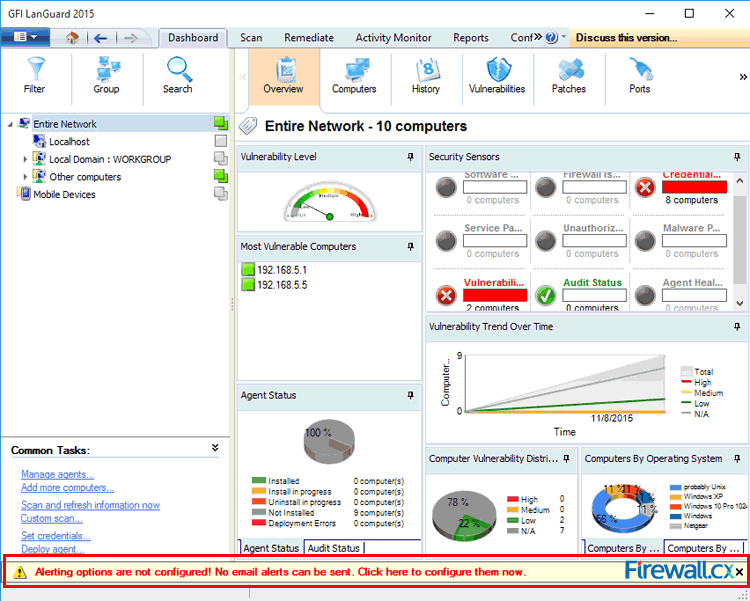Pin the Most Vulnerable Computers panel
This screenshot has height=601, width=750.
point(410,246)
